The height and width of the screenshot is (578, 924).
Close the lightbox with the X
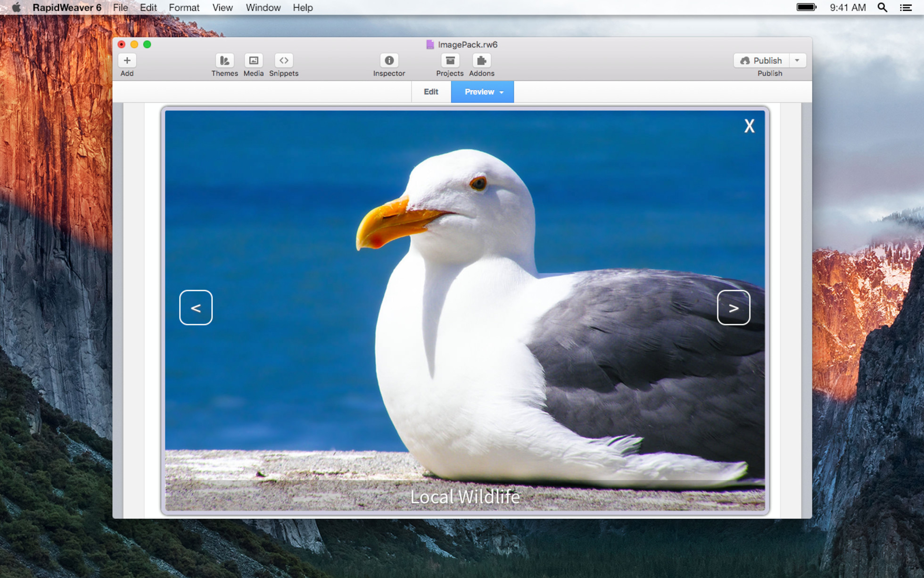(x=749, y=126)
